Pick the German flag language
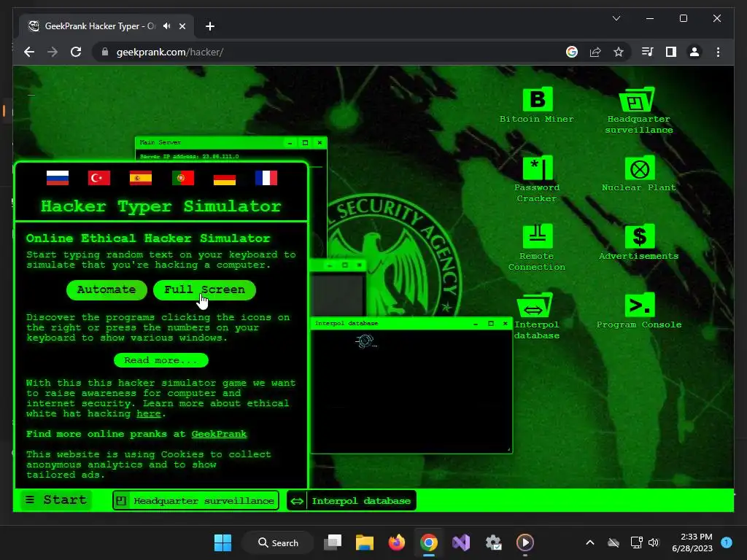 pyautogui.click(x=225, y=178)
